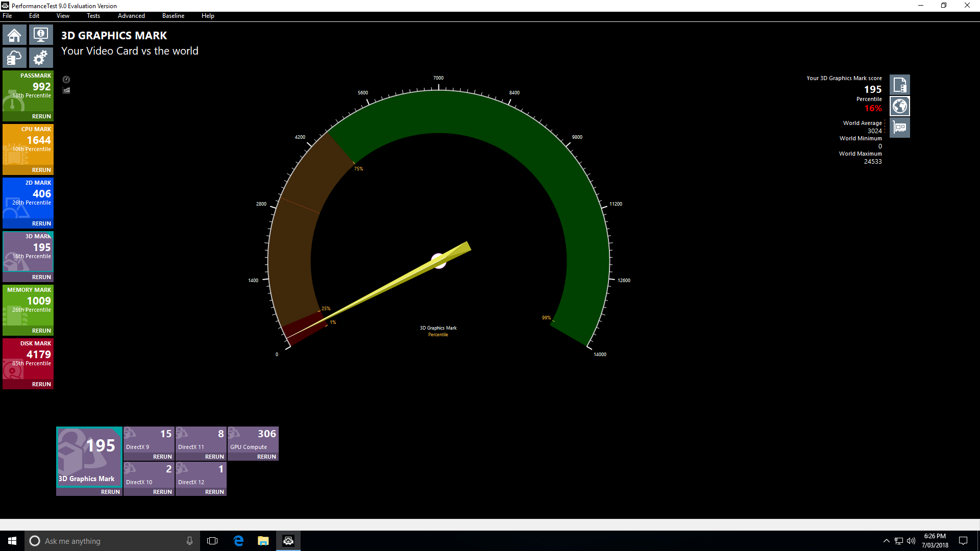Click the 25% percentile marker on gauge
Screen dimensions: 980x551
click(x=326, y=309)
